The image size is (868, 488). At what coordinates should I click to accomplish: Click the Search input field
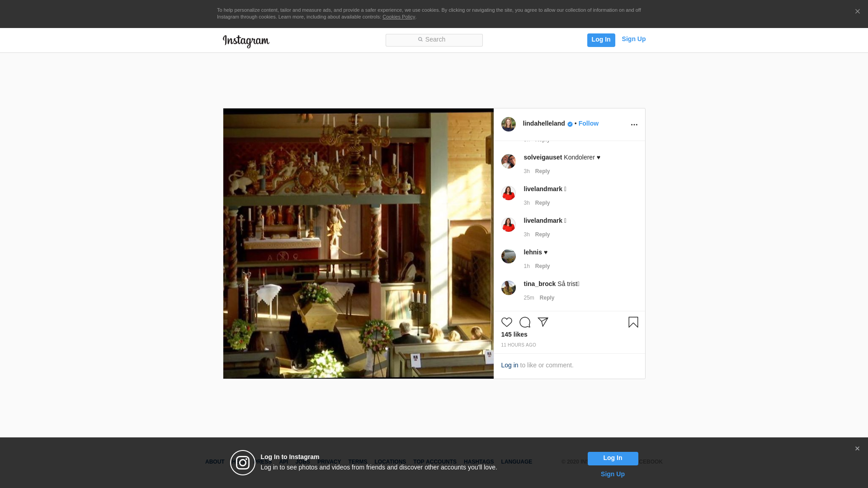(x=434, y=40)
